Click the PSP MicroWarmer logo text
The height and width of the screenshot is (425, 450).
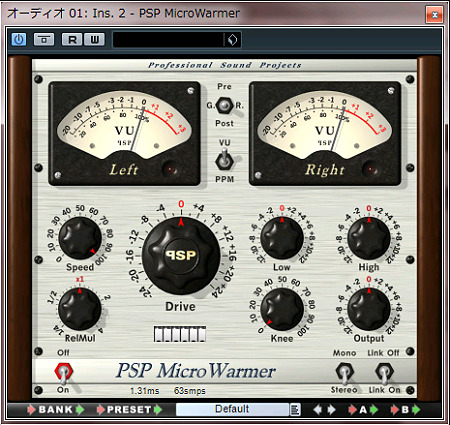coord(196,371)
